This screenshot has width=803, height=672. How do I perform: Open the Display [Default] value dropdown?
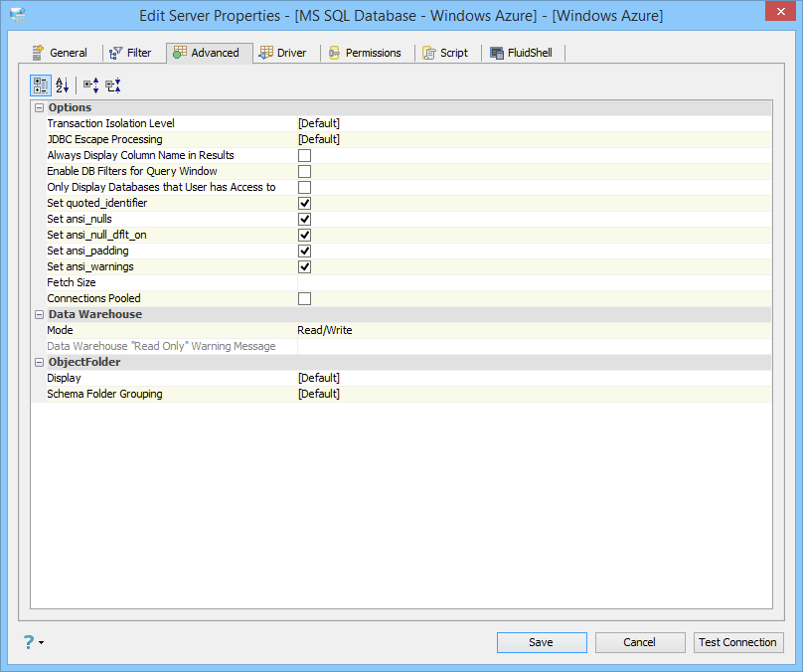[534, 378]
